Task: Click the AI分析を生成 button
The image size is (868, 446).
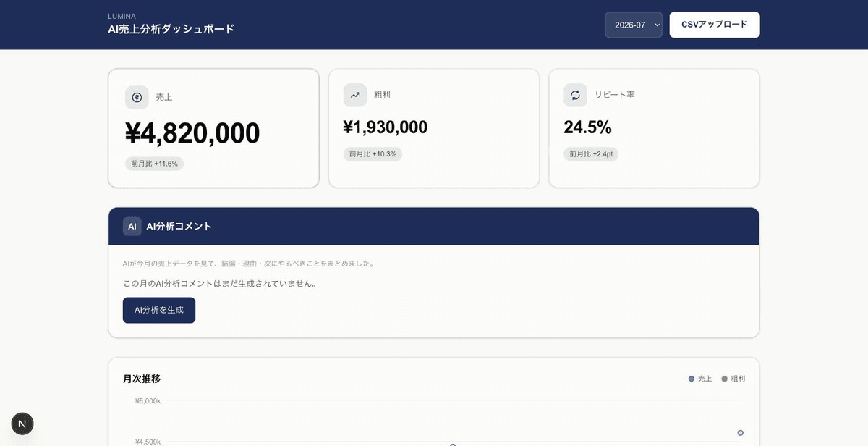Action: pos(159,310)
